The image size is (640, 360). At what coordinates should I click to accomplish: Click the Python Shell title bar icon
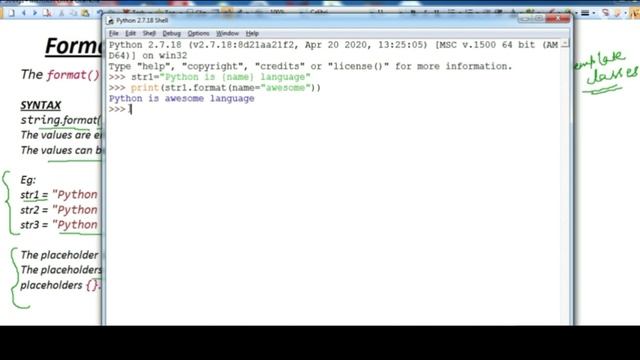click(110, 20)
